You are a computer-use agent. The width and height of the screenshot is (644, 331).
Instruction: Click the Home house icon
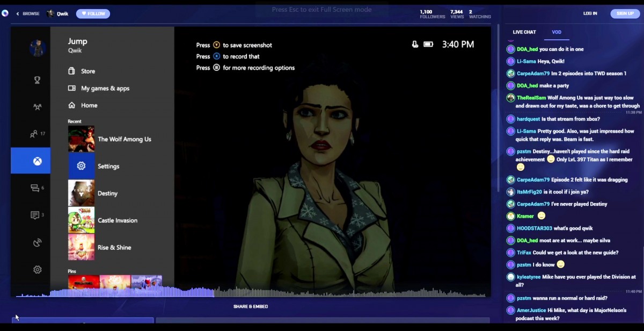(x=72, y=105)
